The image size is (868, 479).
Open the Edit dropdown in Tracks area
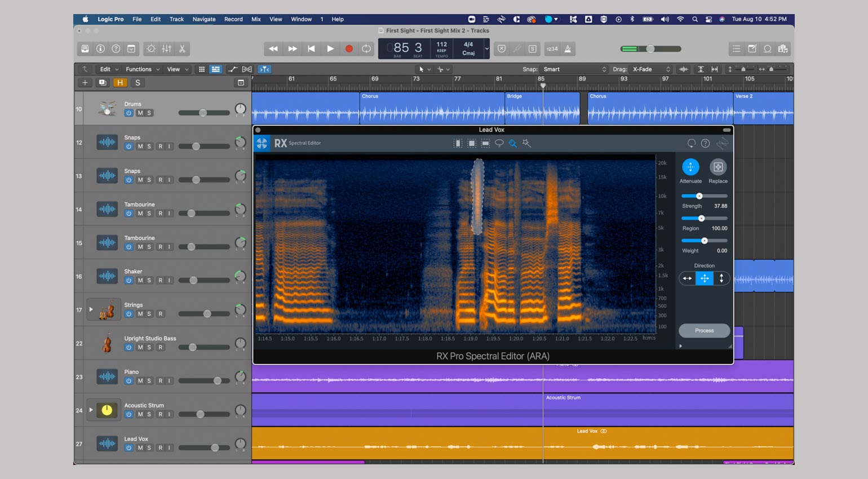point(109,69)
